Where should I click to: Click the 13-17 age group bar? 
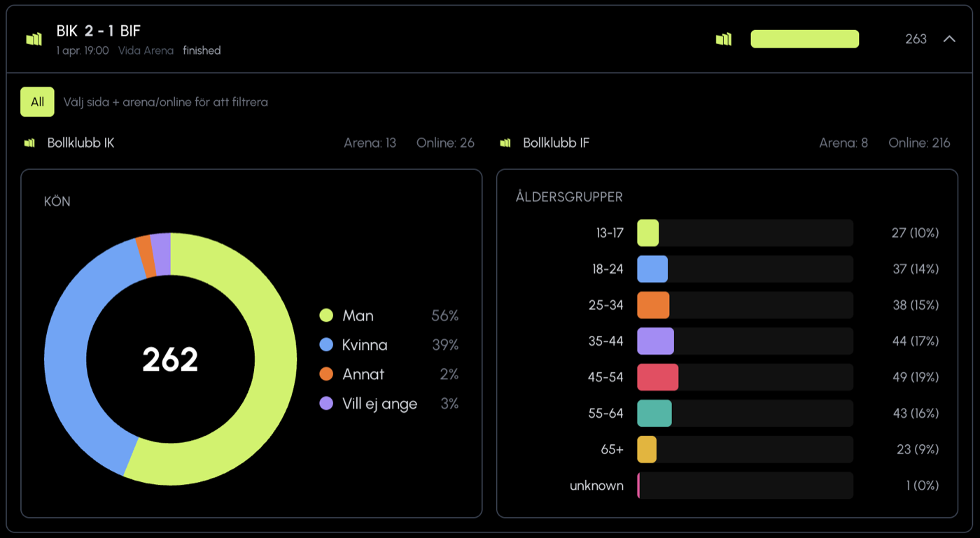[745, 233]
